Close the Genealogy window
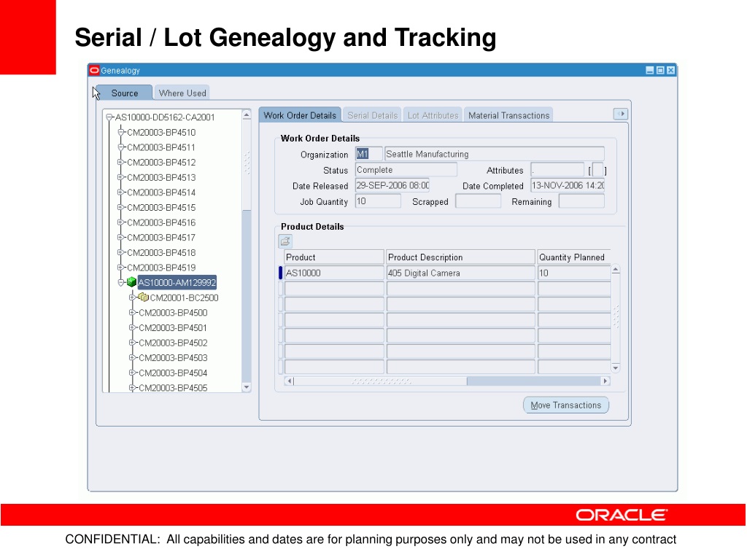The width and height of the screenshot is (747, 560). coord(670,71)
